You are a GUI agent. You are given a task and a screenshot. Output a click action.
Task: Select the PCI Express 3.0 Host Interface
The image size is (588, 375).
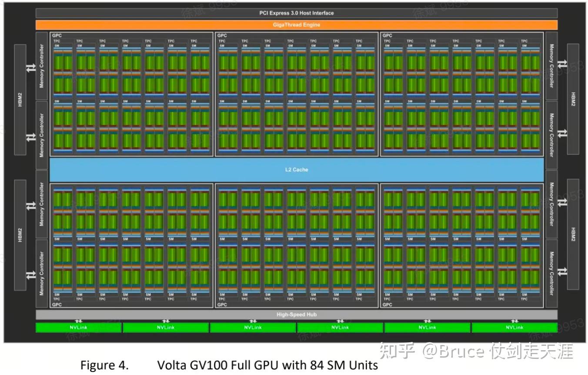click(297, 13)
